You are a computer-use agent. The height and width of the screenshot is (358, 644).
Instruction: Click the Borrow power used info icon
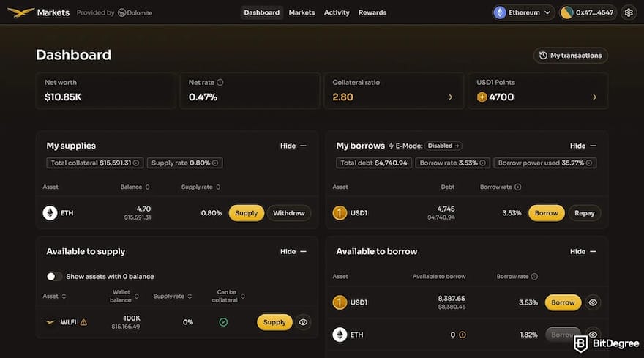(589, 163)
